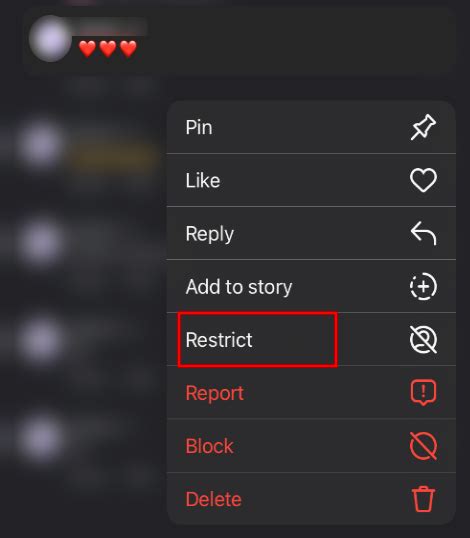Tap the dashed circle plus story icon

click(423, 286)
